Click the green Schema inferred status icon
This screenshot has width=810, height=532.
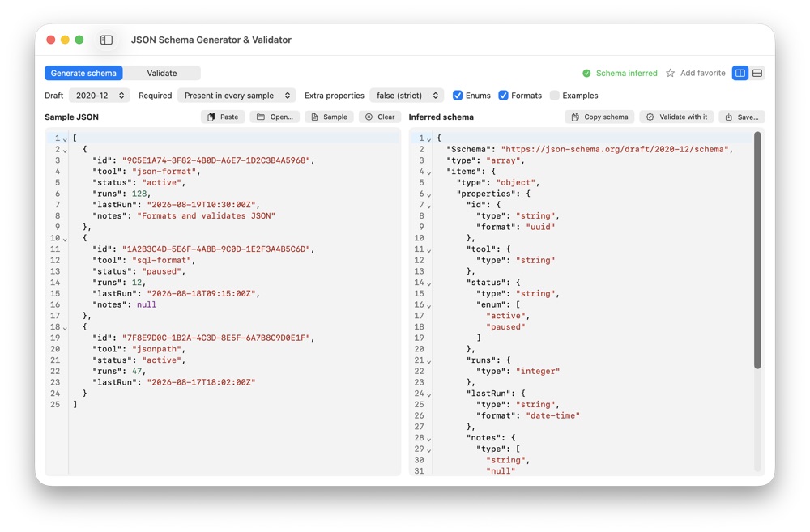point(586,74)
